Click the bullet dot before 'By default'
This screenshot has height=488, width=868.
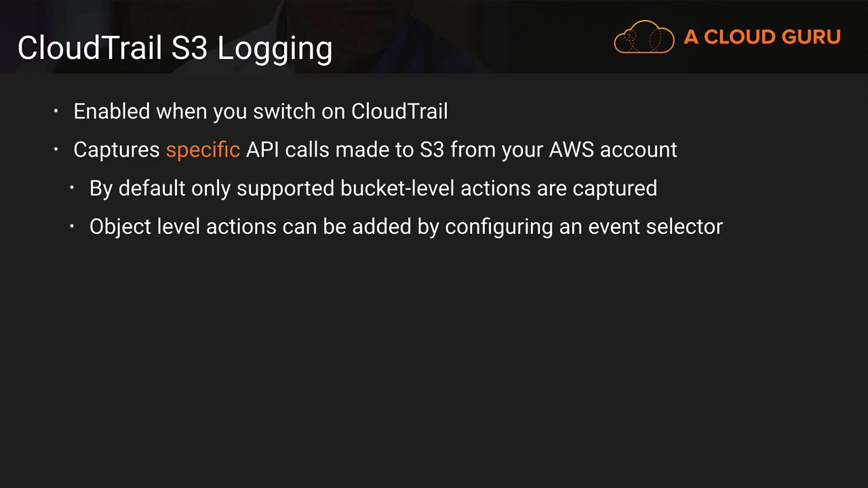72,188
